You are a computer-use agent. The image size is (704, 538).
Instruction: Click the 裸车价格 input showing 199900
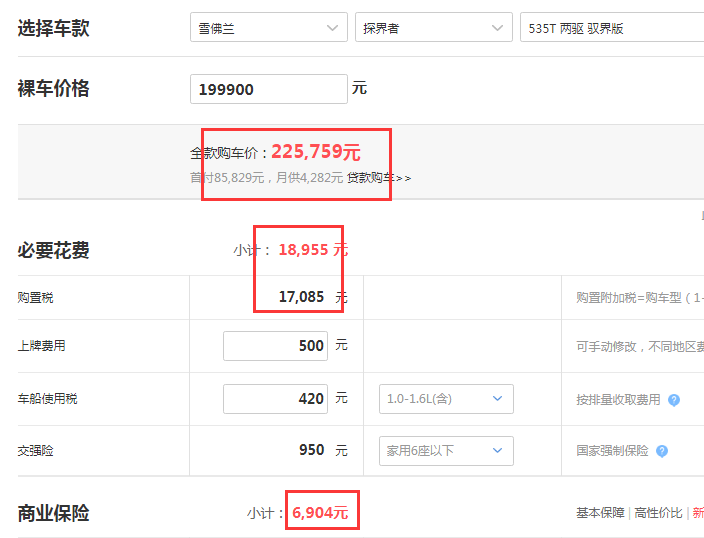point(268,89)
